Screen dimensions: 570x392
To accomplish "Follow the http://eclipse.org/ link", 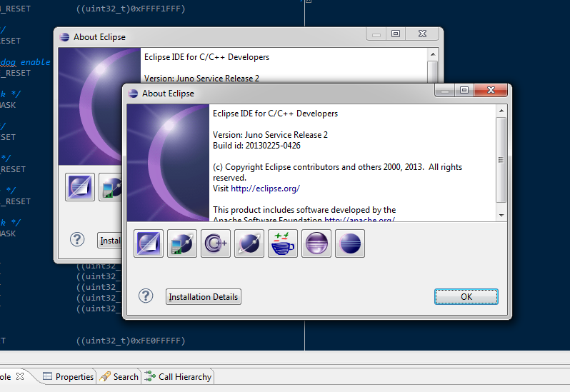I will 265,189.
